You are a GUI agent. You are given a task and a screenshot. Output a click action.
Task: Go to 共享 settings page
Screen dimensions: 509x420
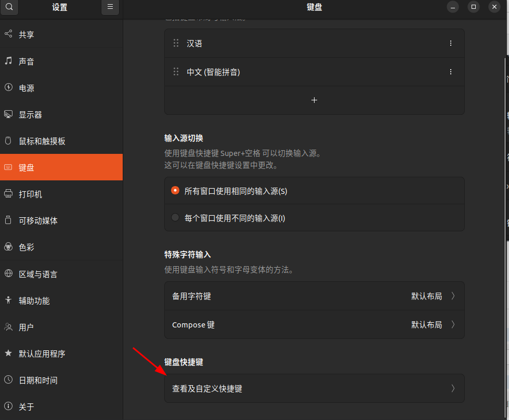click(x=61, y=34)
